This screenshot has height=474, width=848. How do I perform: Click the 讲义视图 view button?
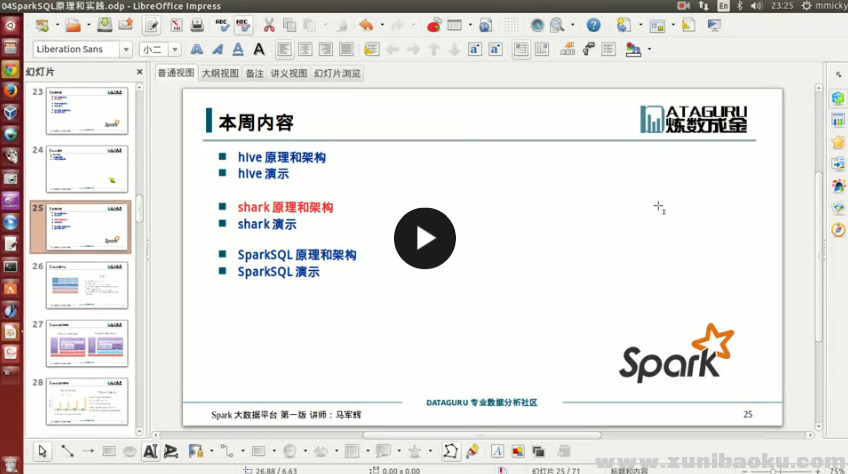289,73
